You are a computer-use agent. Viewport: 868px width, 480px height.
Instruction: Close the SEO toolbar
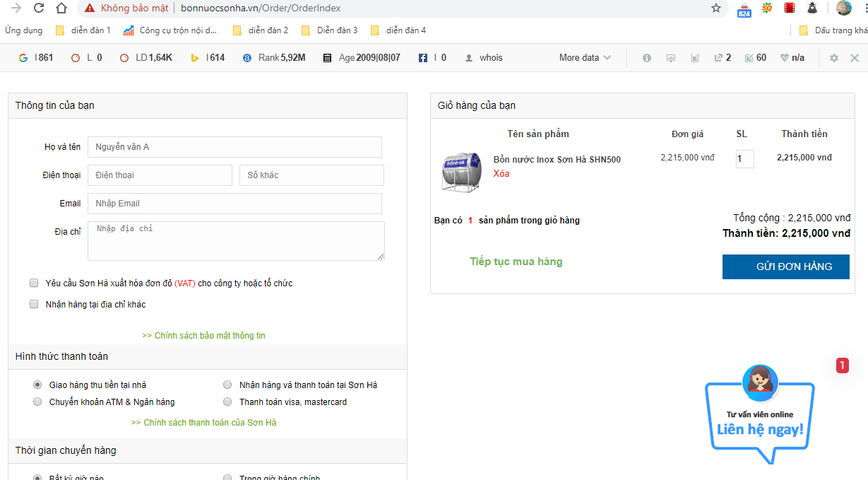click(855, 58)
